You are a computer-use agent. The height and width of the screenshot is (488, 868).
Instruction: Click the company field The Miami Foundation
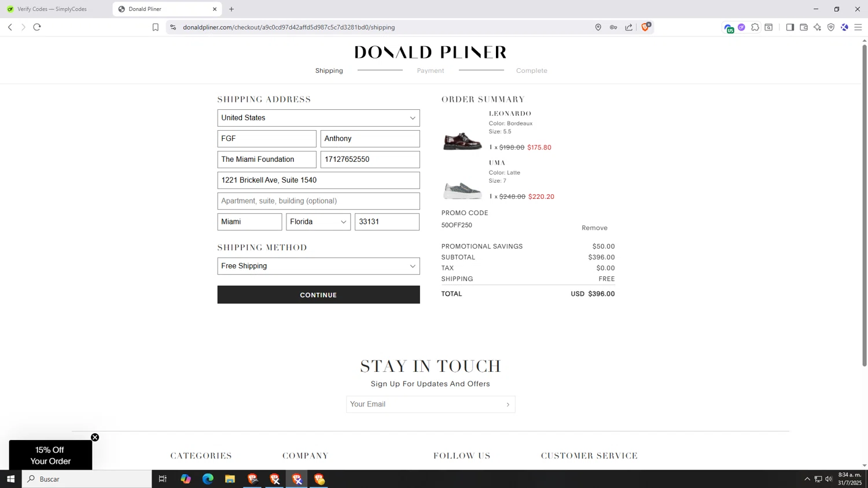pos(267,160)
